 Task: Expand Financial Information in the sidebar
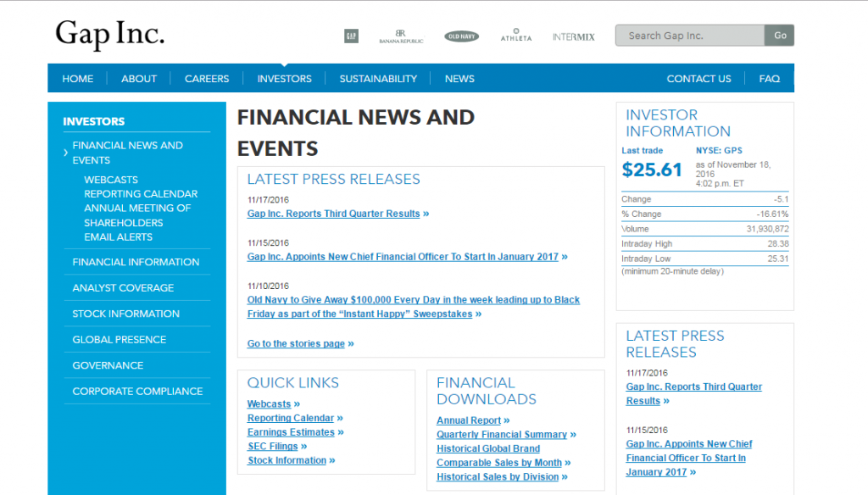pos(136,262)
